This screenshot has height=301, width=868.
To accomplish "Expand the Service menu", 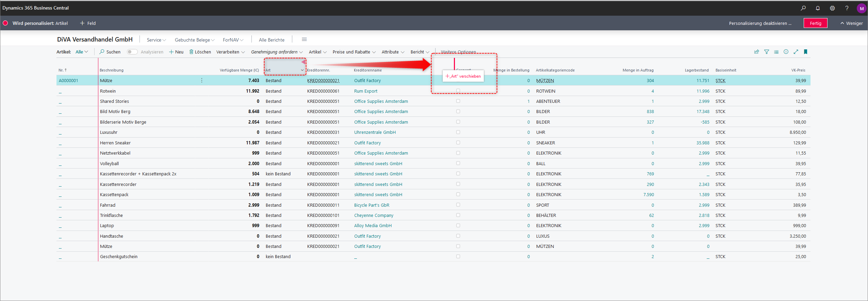I will pos(156,40).
